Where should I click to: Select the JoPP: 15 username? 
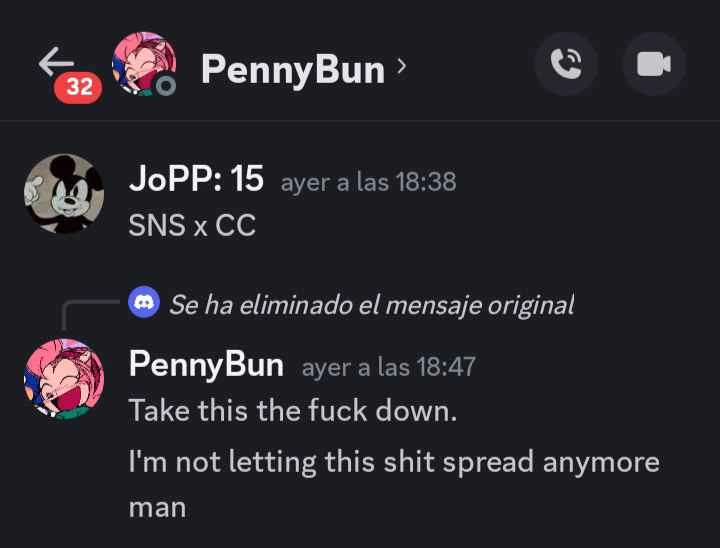[196, 178]
